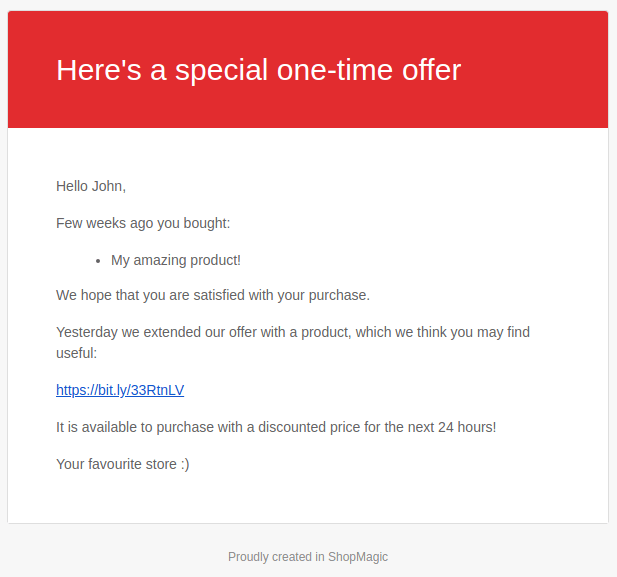Click the 'Hello John,' greeting line
617x577 pixels.
(x=91, y=186)
